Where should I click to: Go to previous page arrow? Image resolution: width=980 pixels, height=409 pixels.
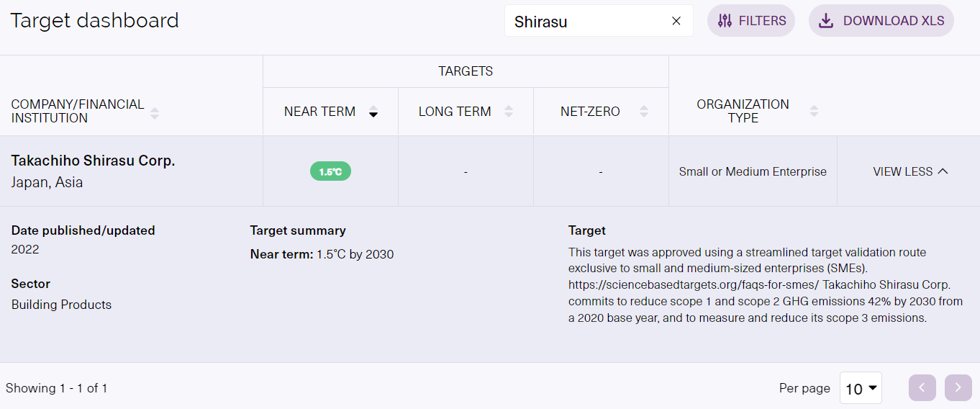click(x=922, y=388)
